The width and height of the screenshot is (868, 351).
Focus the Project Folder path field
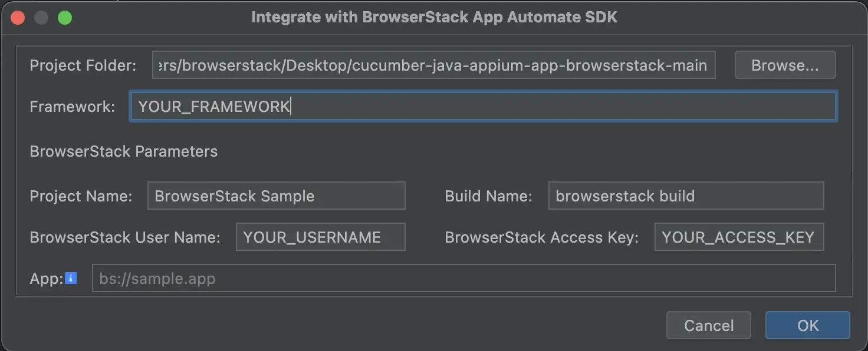click(x=433, y=65)
